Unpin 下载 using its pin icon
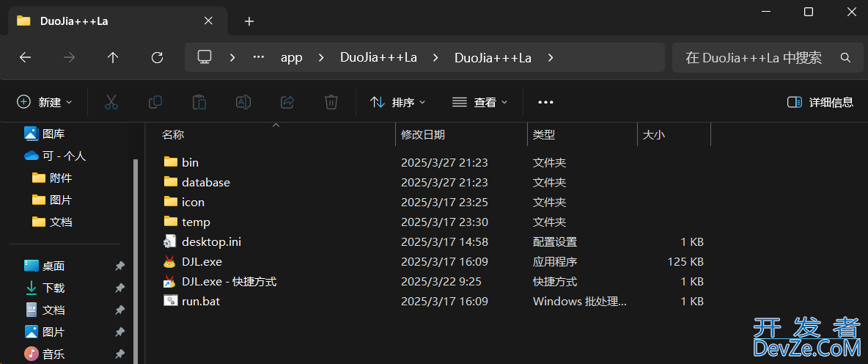 (119, 288)
